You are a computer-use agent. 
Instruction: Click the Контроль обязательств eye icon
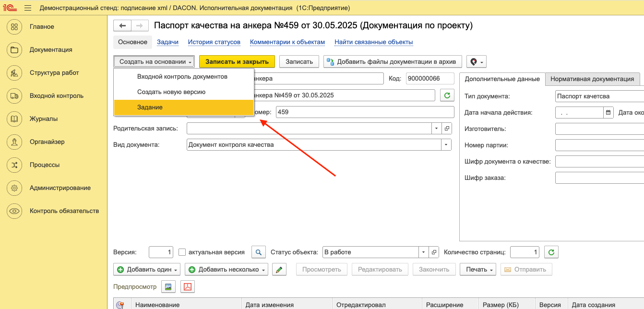pos(14,211)
